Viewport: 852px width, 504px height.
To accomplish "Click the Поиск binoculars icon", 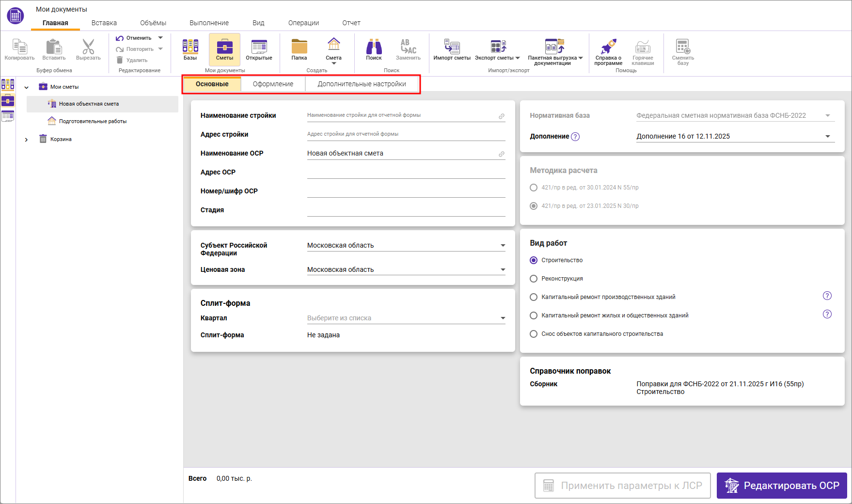I will (x=374, y=49).
